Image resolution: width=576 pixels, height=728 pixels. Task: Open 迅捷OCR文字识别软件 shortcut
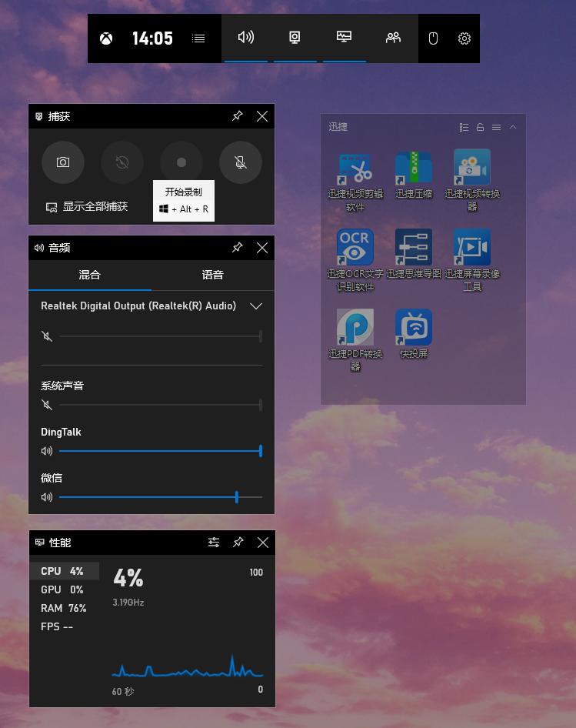coord(355,260)
